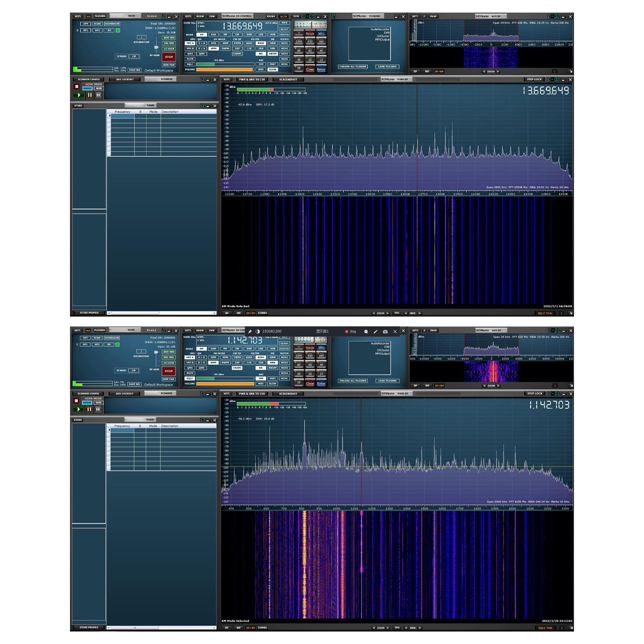Click SAVE WS in upper MAIN panel
The width and height of the screenshot is (644, 644).
click(x=135, y=70)
